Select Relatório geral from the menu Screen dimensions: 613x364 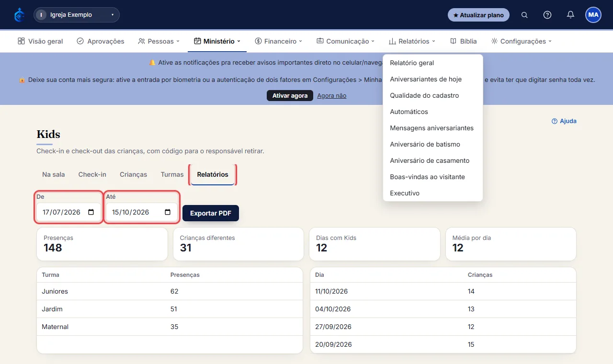pos(433,63)
